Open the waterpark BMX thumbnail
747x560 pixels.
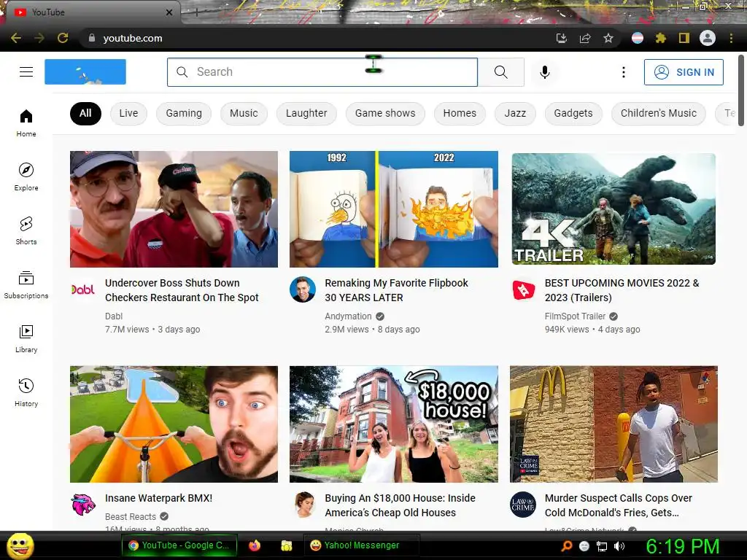tap(174, 424)
